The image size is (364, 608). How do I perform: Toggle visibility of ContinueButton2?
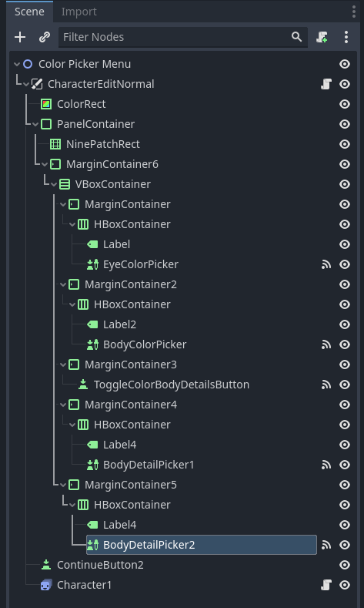(345, 565)
